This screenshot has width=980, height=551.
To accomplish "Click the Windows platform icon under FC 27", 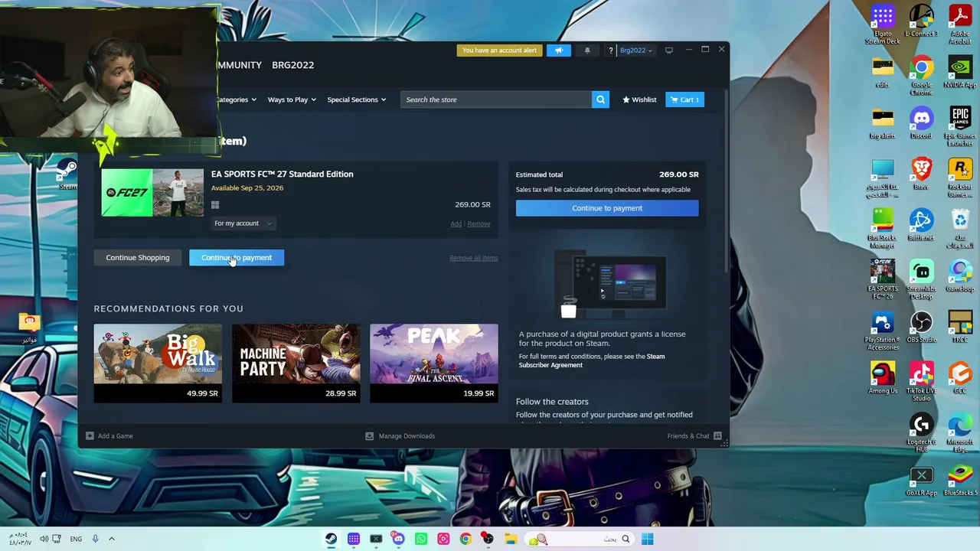I will click(x=215, y=205).
